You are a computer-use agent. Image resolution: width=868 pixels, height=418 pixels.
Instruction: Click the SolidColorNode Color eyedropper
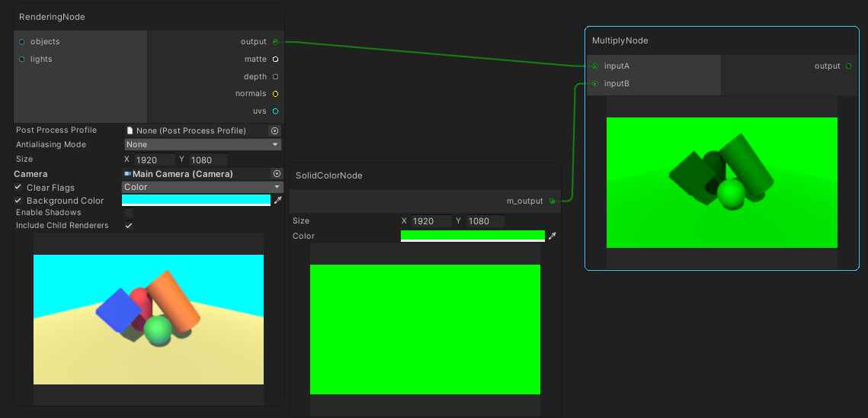pyautogui.click(x=553, y=236)
